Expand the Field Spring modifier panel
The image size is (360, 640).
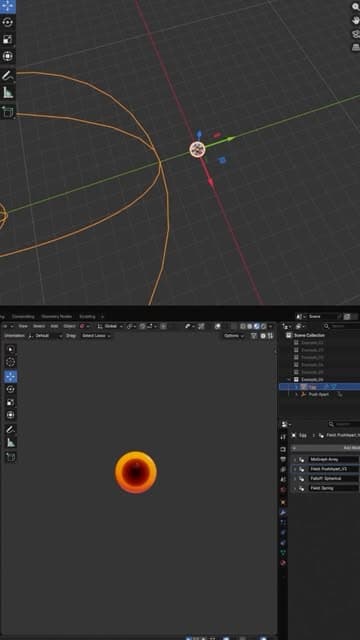pyautogui.click(x=295, y=488)
